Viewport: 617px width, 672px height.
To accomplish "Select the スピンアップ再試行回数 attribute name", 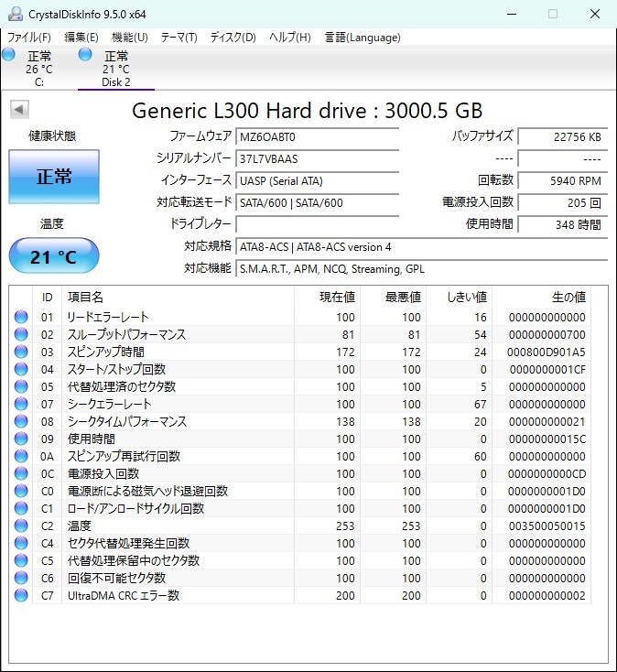I will [124, 457].
